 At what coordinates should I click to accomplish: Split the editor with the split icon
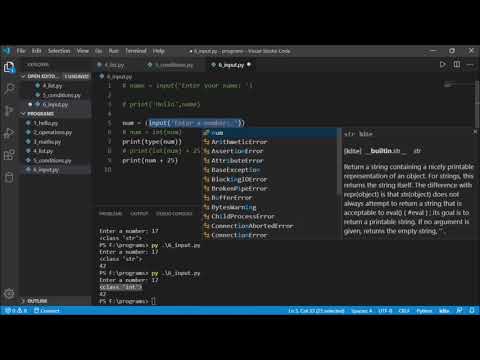[x=457, y=65]
